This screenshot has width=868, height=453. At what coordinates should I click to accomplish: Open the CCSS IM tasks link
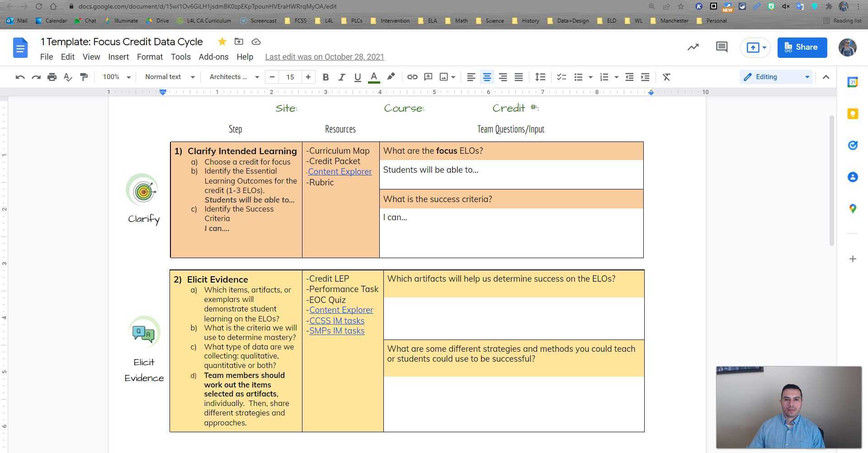[337, 321]
